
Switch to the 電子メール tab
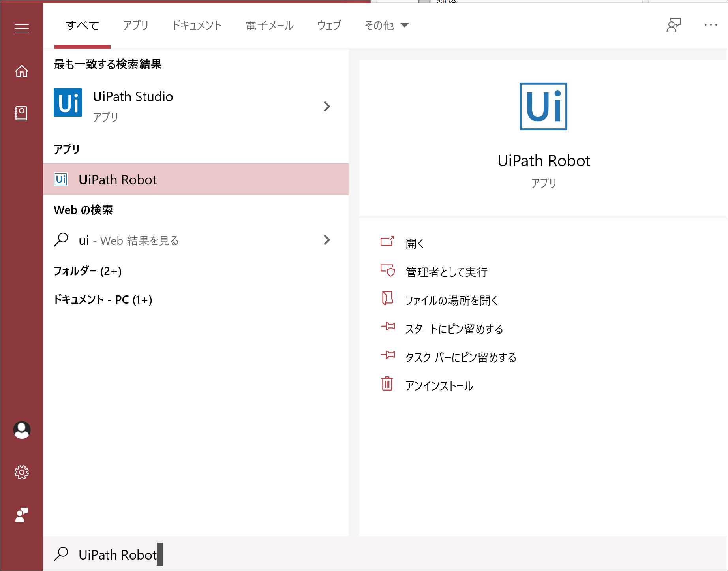pos(269,25)
